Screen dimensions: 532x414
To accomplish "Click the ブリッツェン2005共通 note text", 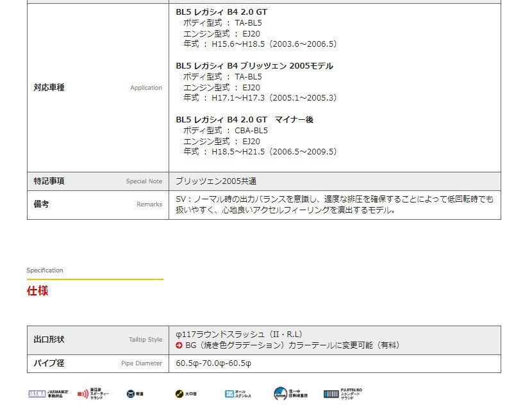I will pyautogui.click(x=216, y=181).
